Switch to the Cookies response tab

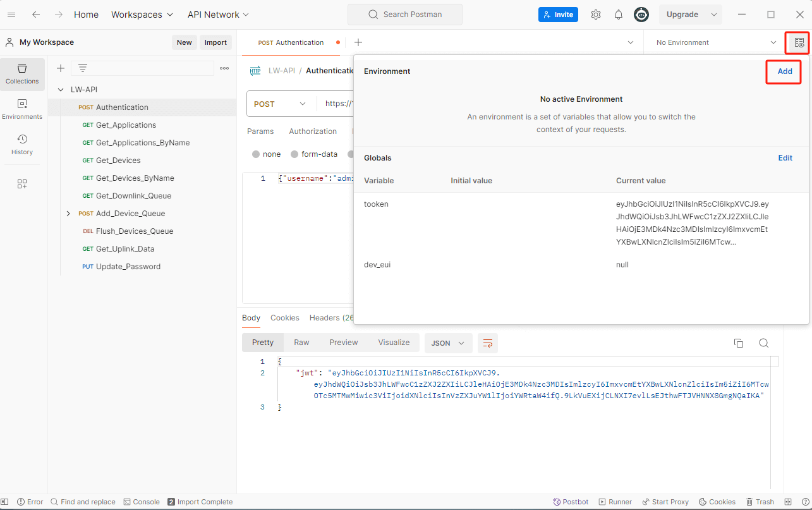(285, 318)
